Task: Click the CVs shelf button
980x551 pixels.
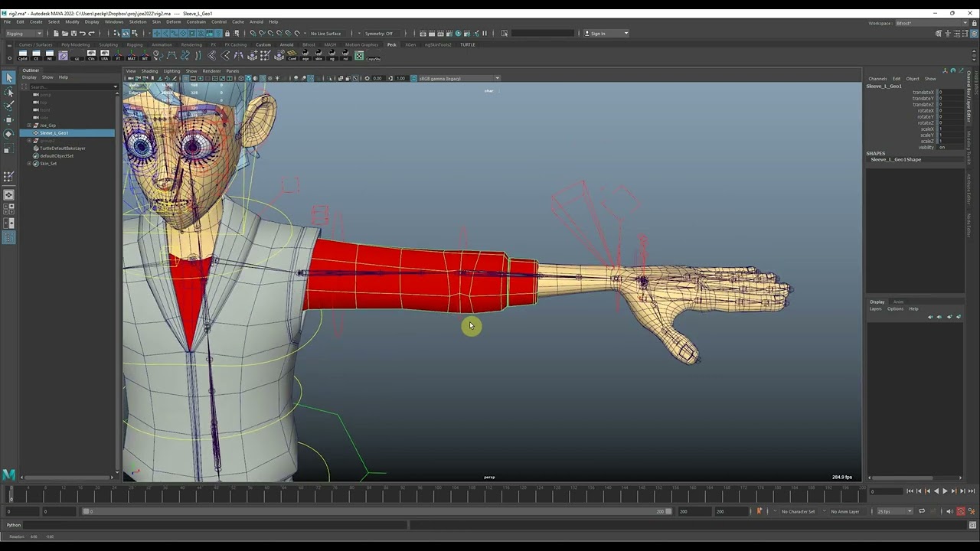Action: click(91, 55)
